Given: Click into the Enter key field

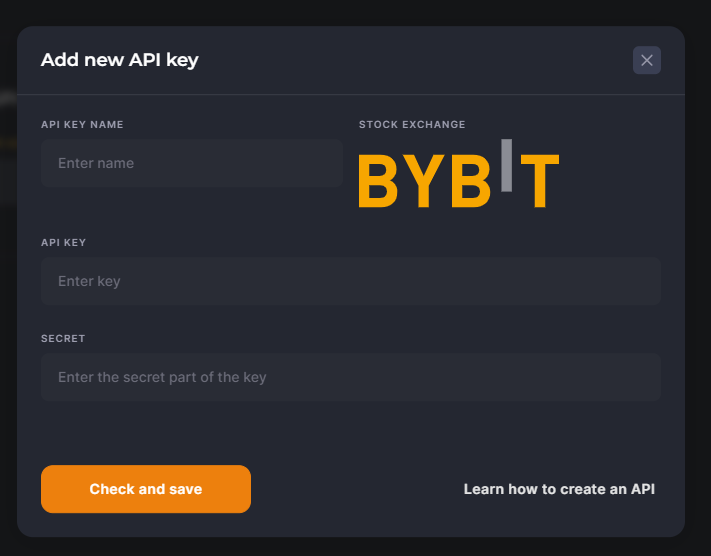Looking at the screenshot, I should point(351,281).
